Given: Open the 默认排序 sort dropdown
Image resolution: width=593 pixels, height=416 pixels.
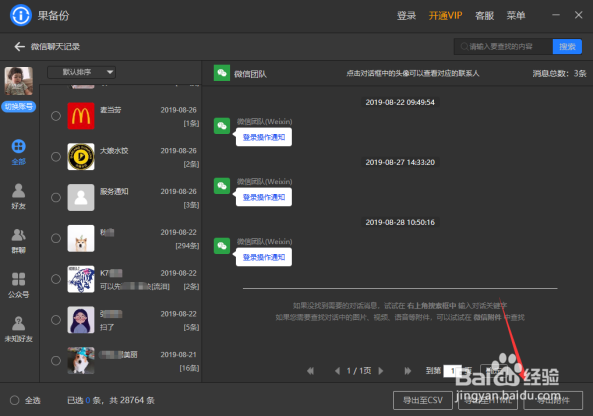Looking at the screenshot, I should tap(81, 72).
